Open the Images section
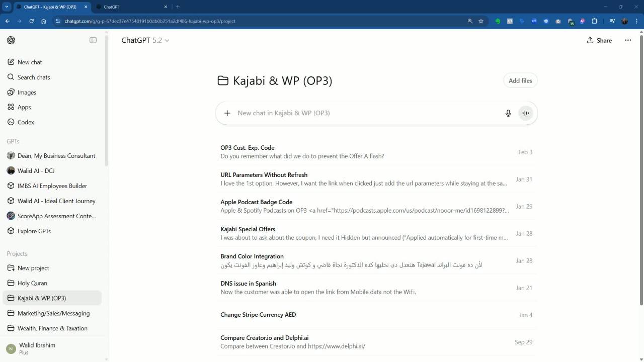644x362 pixels. (x=27, y=93)
